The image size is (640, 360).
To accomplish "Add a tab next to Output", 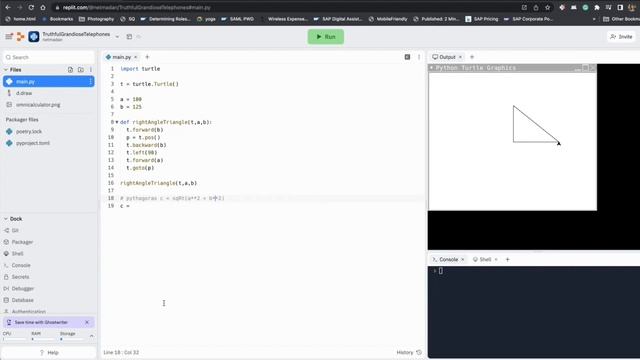I will 472,57.
